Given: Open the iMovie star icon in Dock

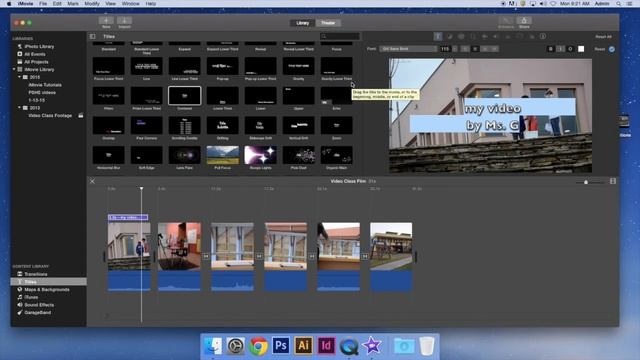Looking at the screenshot, I should [x=372, y=346].
